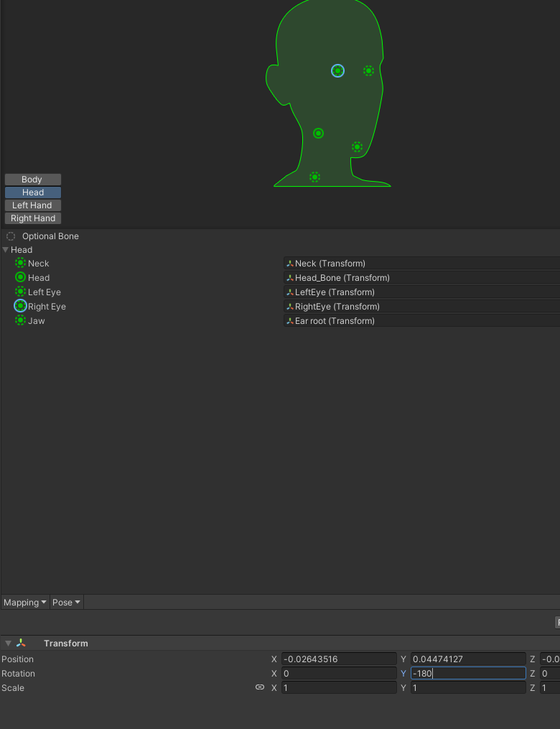Click the Scale Y value field
The image size is (560, 729).
click(468, 687)
